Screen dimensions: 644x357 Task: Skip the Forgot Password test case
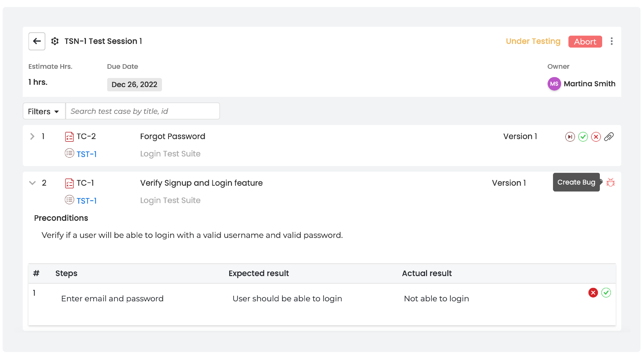click(x=570, y=137)
